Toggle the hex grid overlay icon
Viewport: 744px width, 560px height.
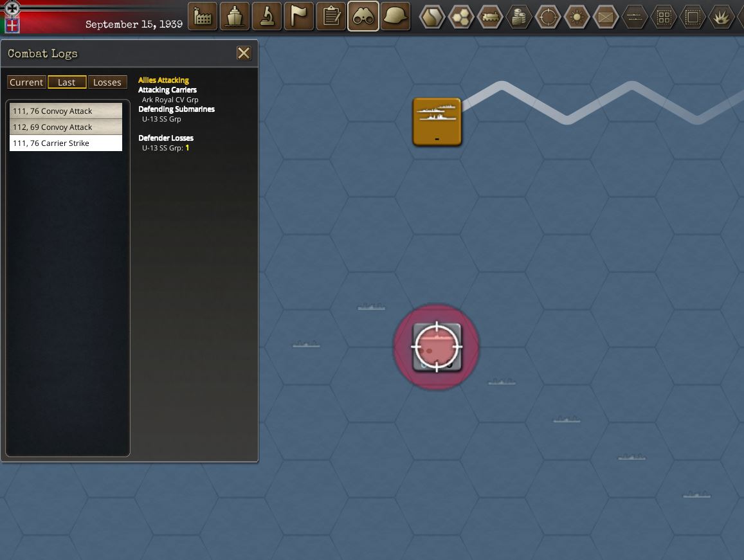460,17
